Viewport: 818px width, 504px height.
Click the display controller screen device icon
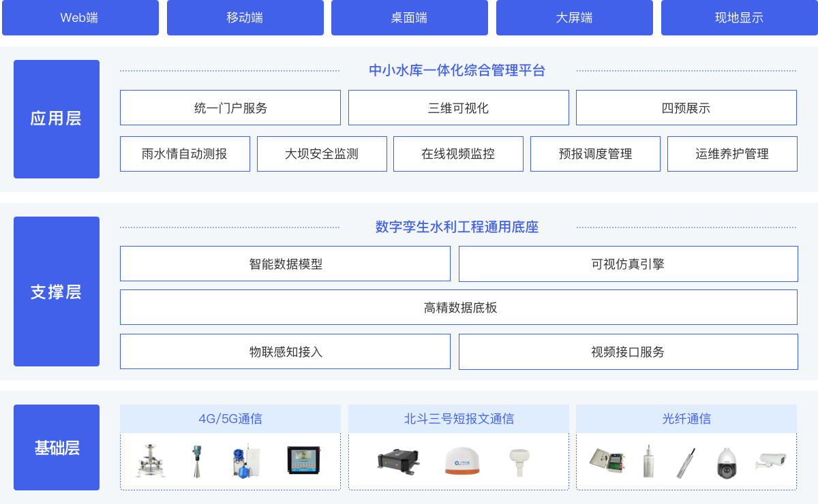[303, 461]
